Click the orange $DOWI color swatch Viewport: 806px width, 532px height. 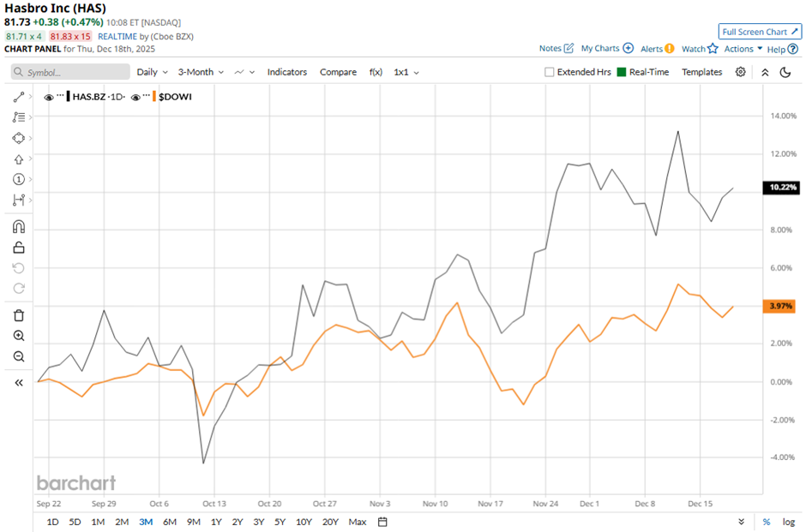click(x=154, y=97)
